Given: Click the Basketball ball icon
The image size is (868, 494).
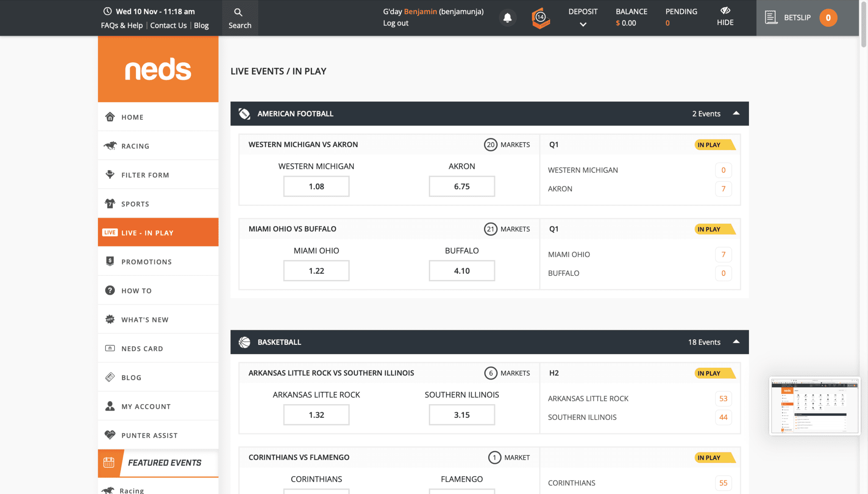Looking at the screenshot, I should pos(245,342).
